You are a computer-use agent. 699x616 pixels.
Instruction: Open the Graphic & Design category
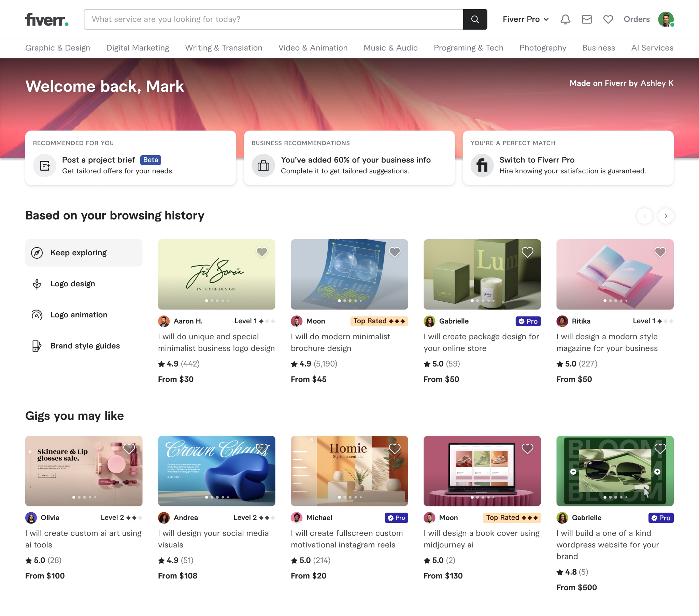58,48
